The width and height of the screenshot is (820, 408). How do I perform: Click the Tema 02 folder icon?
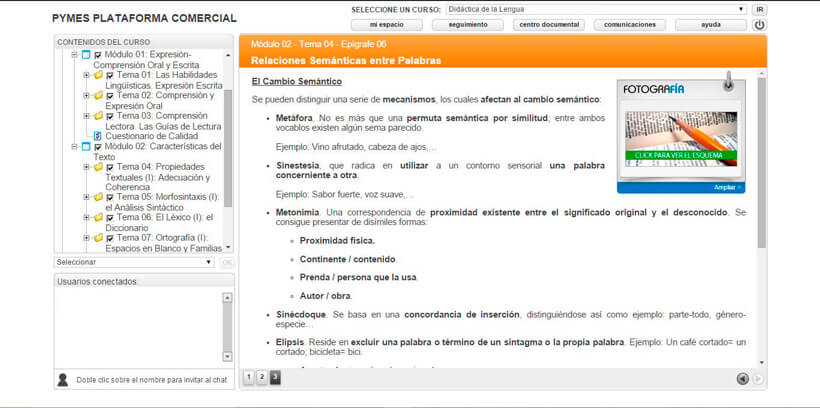coord(98,96)
